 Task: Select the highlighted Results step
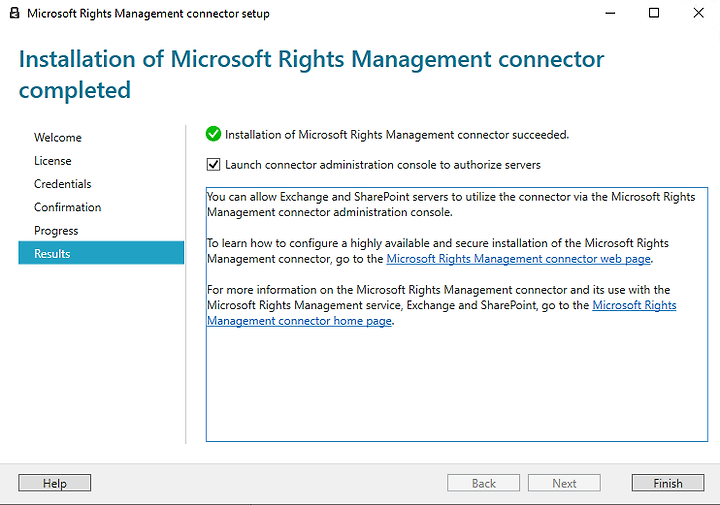[101, 253]
